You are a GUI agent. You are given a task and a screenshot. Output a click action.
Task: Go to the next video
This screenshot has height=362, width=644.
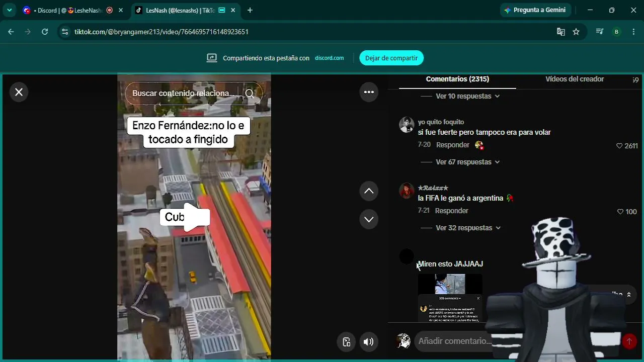[369, 219]
